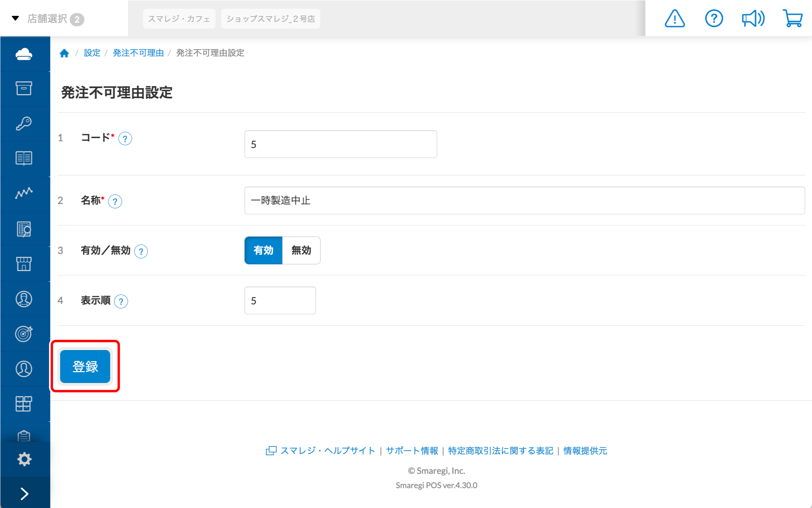Show help tooltip for 表示順
The height and width of the screenshot is (508, 812).
coord(121,302)
